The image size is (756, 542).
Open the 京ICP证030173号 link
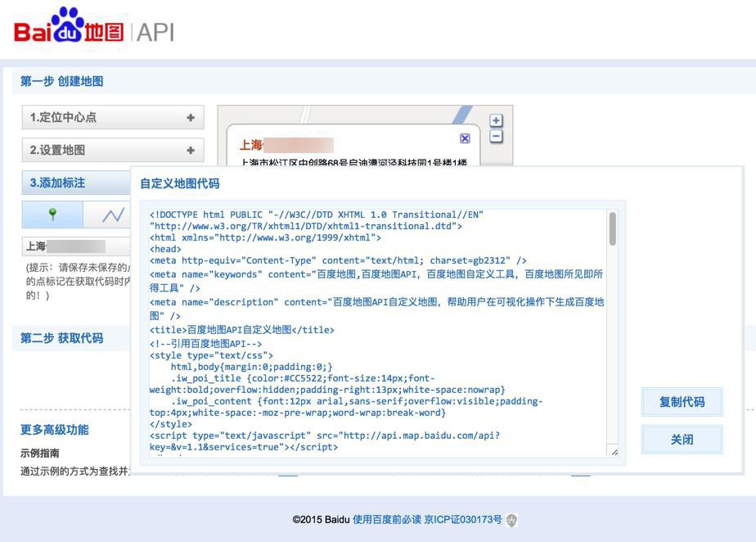pos(463,520)
